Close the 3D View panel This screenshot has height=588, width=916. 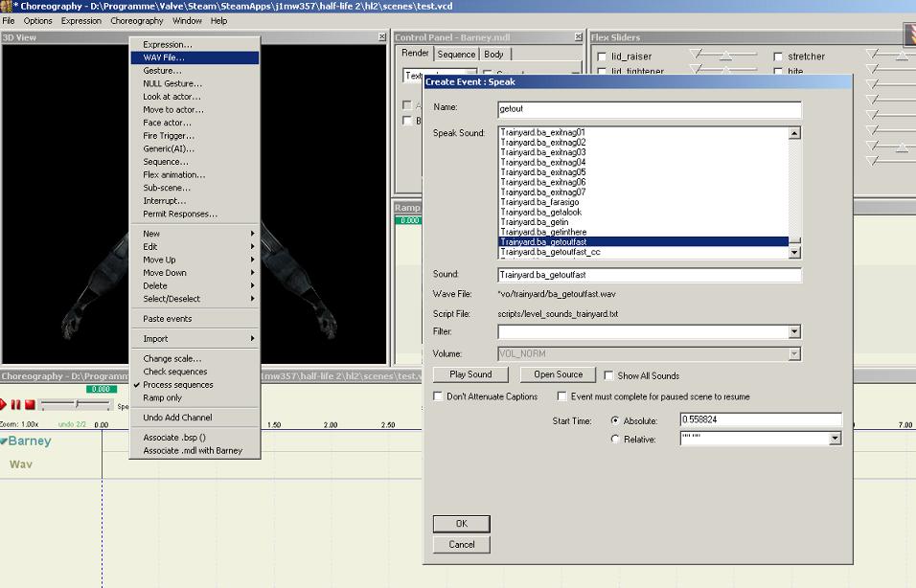click(382, 36)
